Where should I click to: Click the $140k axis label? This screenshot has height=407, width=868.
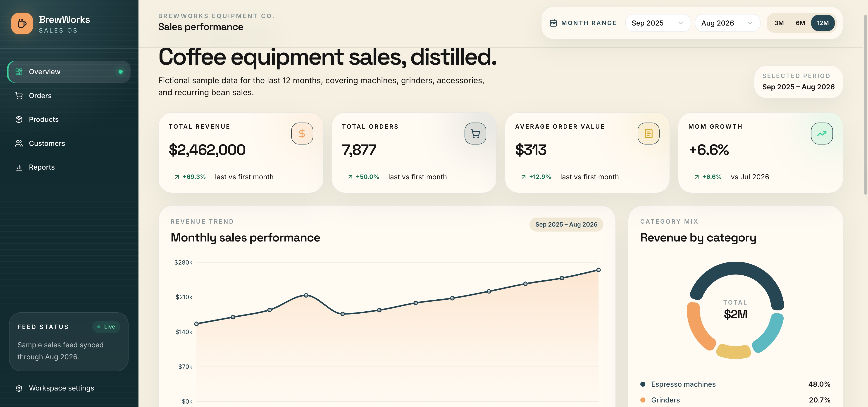click(x=184, y=332)
